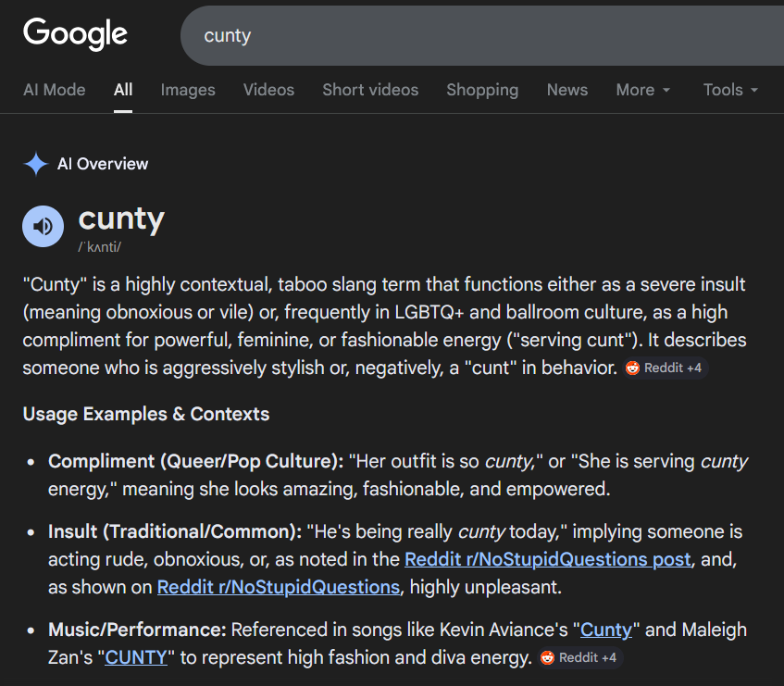Follow the second 'Reddit r/NoStupidQuestions' link

click(278, 587)
